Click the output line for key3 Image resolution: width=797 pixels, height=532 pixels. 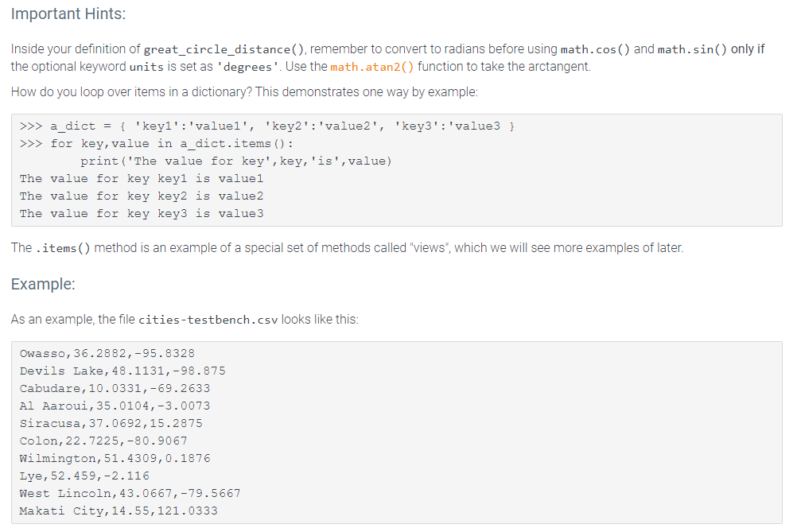coord(142,214)
